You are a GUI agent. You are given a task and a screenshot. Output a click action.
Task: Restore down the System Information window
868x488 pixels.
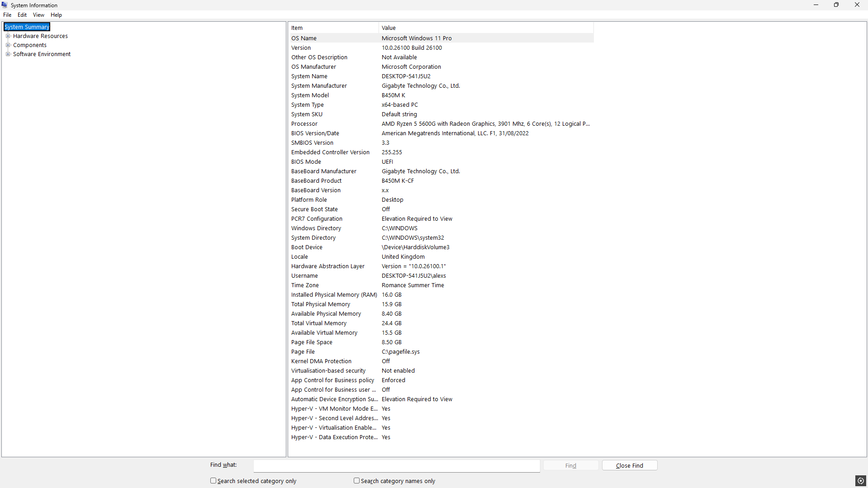pos(836,5)
